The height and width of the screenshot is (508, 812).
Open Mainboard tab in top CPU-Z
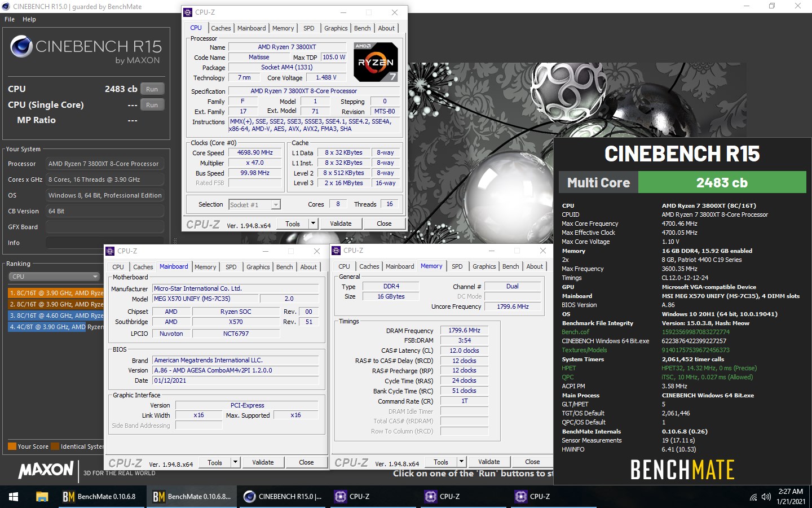[x=251, y=28]
